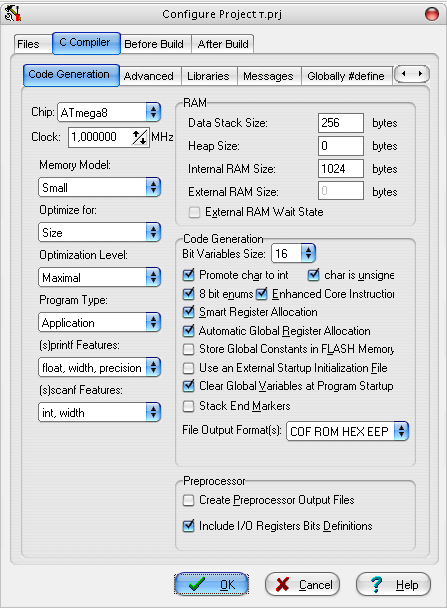Viewport: 447px width, 608px height.
Task: Open the File Output Format(s) dropdown
Action: [347, 431]
